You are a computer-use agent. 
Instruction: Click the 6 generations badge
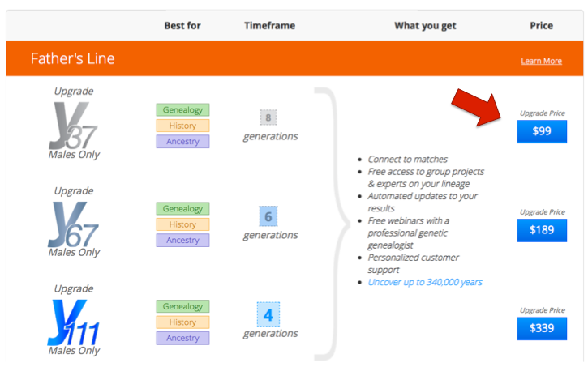coord(268,216)
